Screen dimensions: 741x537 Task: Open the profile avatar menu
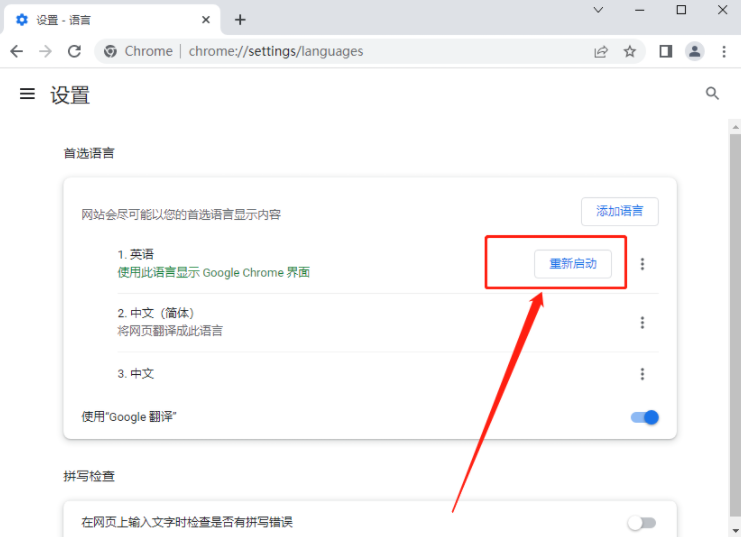(x=695, y=51)
